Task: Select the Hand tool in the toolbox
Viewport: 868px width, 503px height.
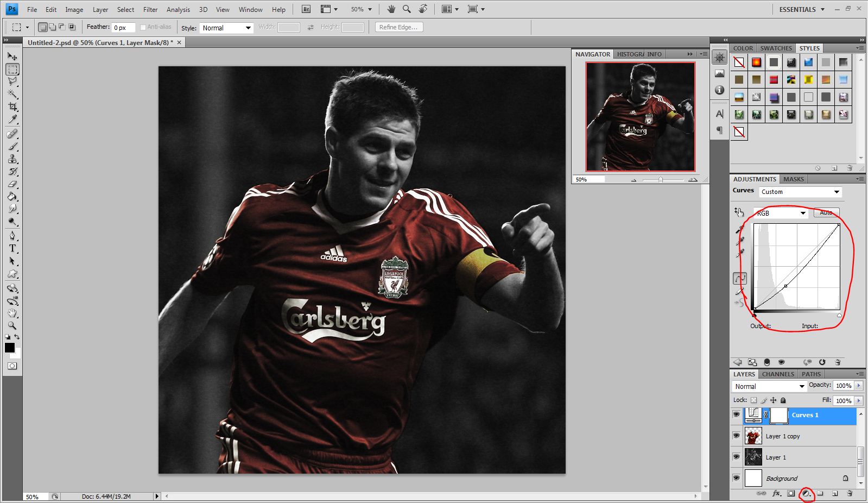Action: tap(12, 313)
